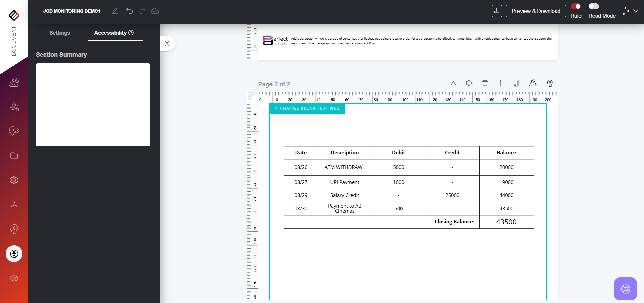Image resolution: width=644 pixels, height=303 pixels.
Task: Enable the Read Mode switch
Action: tap(594, 6)
